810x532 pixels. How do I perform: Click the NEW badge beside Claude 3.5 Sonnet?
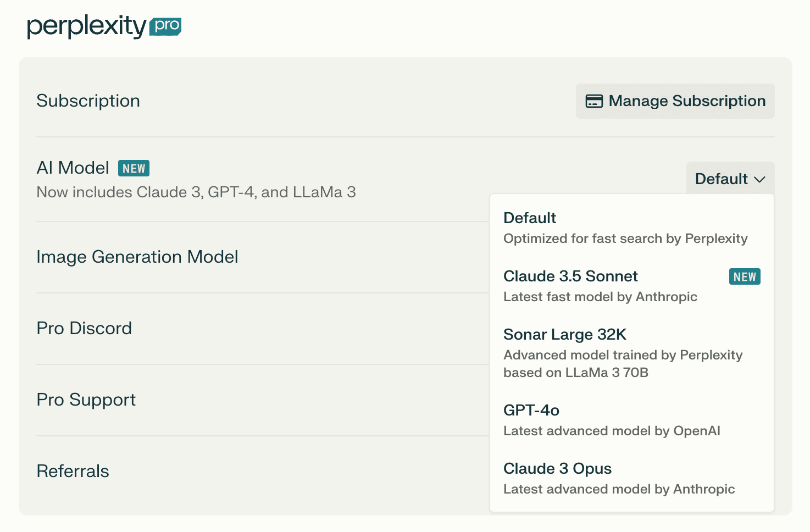(x=745, y=277)
